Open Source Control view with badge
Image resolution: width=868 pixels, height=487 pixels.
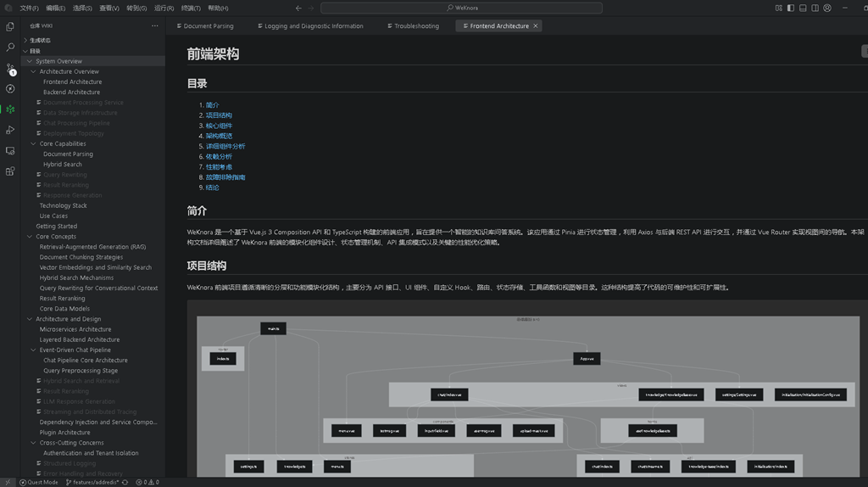[10, 68]
